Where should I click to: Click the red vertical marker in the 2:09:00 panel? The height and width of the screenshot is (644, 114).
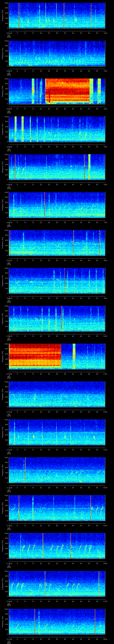62,318
